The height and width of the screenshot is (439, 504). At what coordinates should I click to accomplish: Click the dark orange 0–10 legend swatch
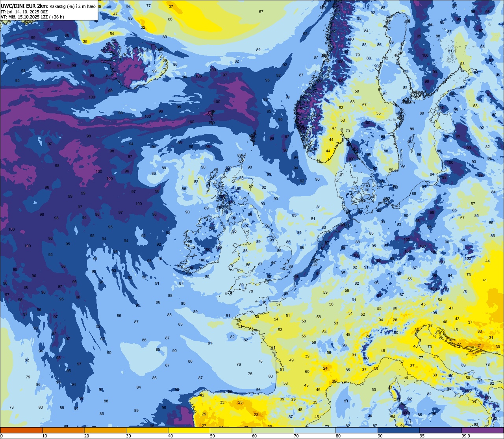pos(21,430)
